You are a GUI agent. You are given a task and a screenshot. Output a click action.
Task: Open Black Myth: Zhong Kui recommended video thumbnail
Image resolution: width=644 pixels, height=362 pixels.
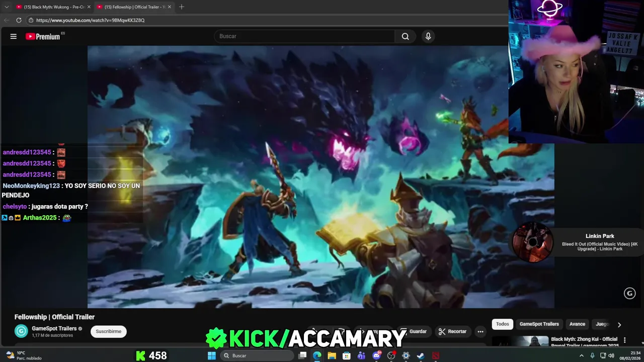point(520,341)
